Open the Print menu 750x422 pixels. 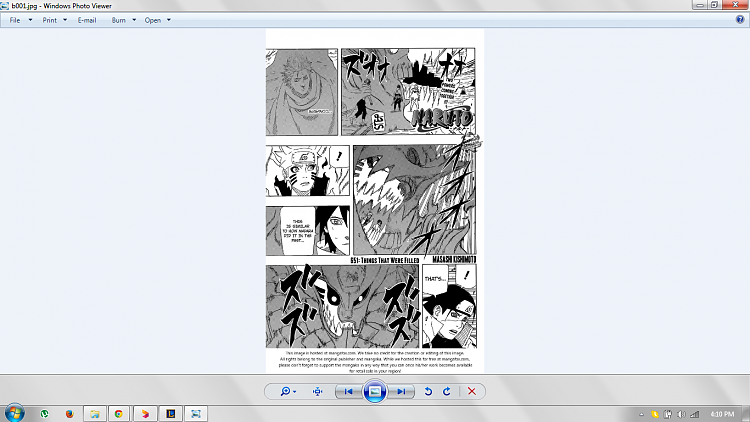coord(54,20)
